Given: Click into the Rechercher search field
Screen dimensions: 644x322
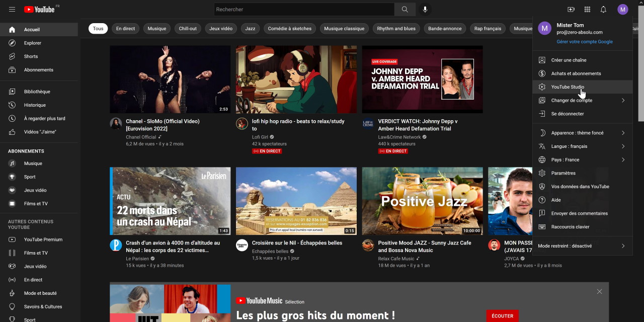Looking at the screenshot, I should [x=304, y=10].
